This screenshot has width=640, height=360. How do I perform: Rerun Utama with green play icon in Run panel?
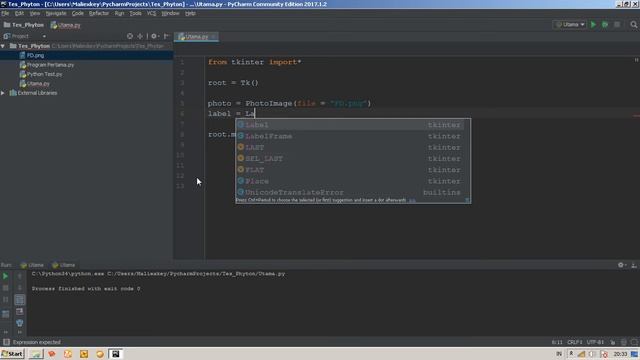coord(6,276)
